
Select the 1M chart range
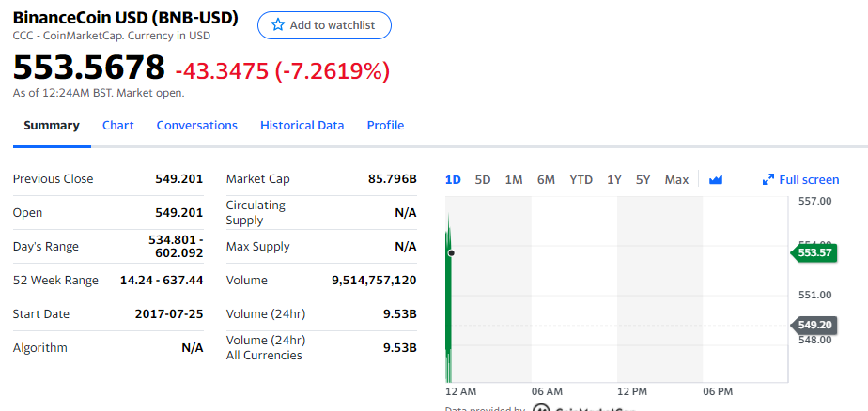514,180
